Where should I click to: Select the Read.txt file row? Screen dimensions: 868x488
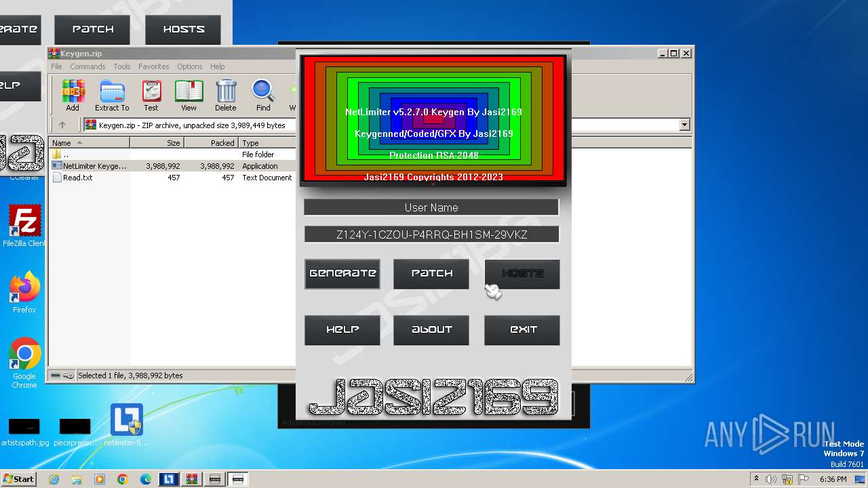172,178
